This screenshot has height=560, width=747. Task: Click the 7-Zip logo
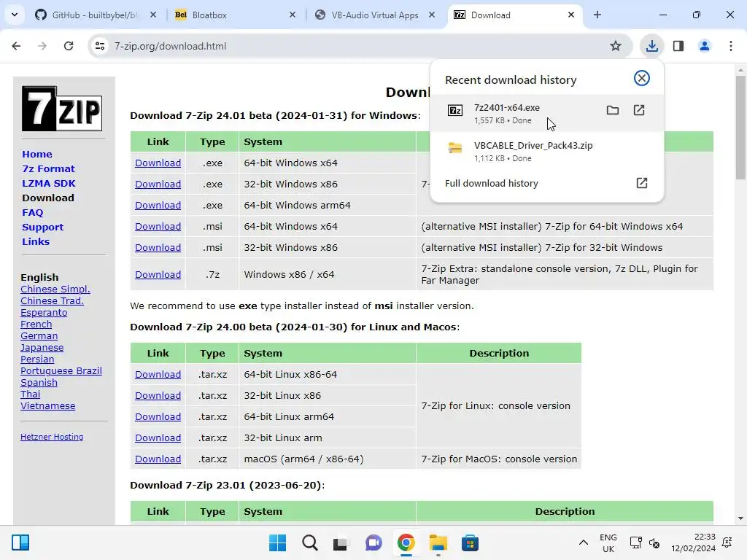pos(62,109)
